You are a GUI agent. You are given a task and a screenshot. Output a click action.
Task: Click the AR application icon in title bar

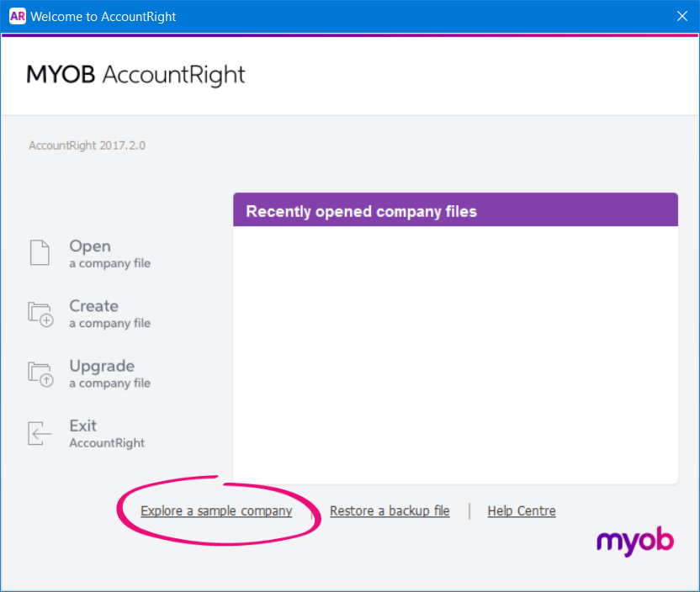pyautogui.click(x=17, y=17)
